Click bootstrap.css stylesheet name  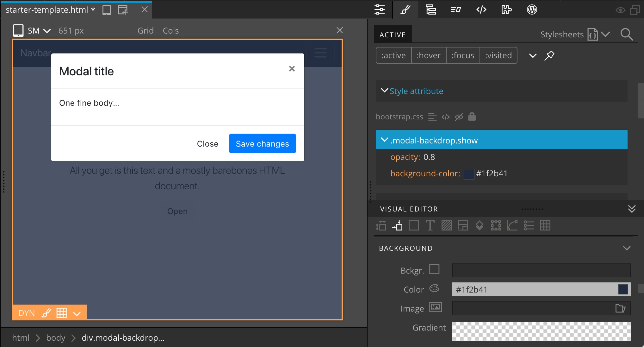(399, 117)
